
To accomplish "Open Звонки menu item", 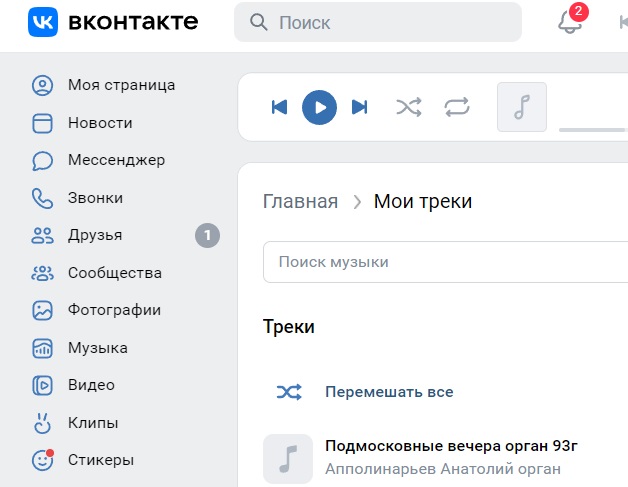I will click(x=95, y=198).
